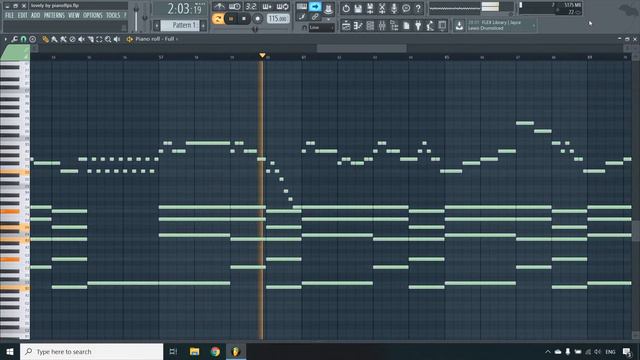Select the Slice tool
The height and width of the screenshot is (360, 640).
point(90,39)
